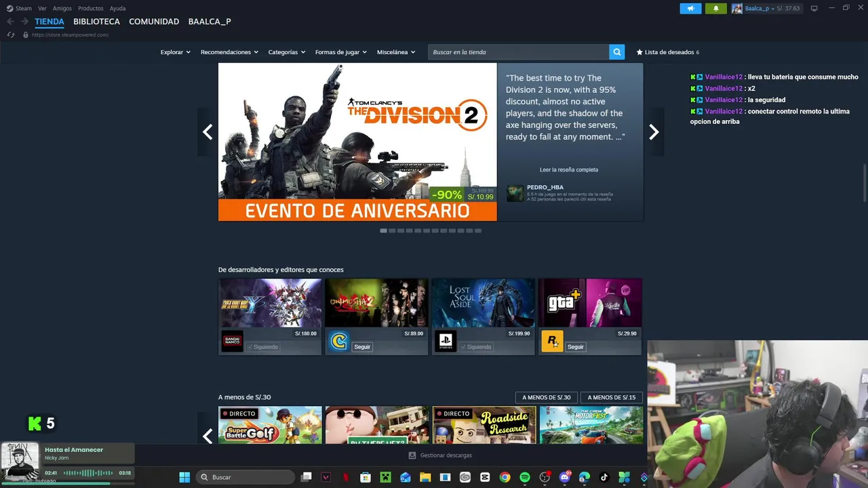Open the Ayuda menu
Image resolution: width=868 pixels, height=488 pixels.
[117, 8]
